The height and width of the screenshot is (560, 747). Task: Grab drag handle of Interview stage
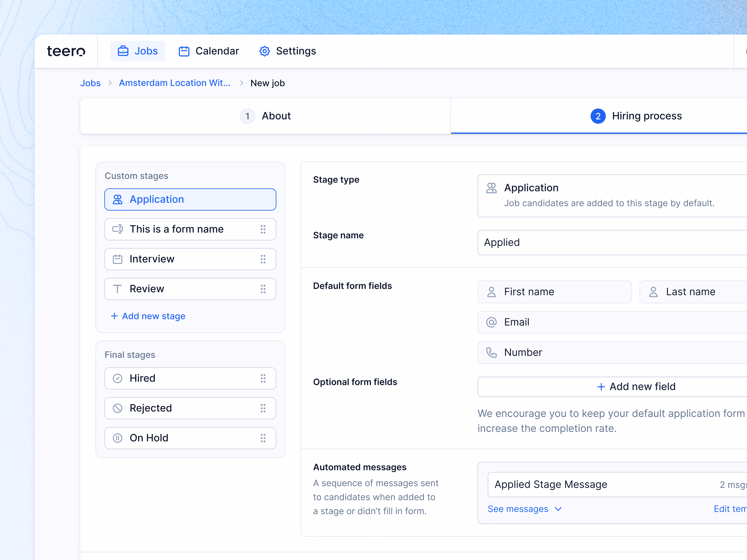[263, 259]
